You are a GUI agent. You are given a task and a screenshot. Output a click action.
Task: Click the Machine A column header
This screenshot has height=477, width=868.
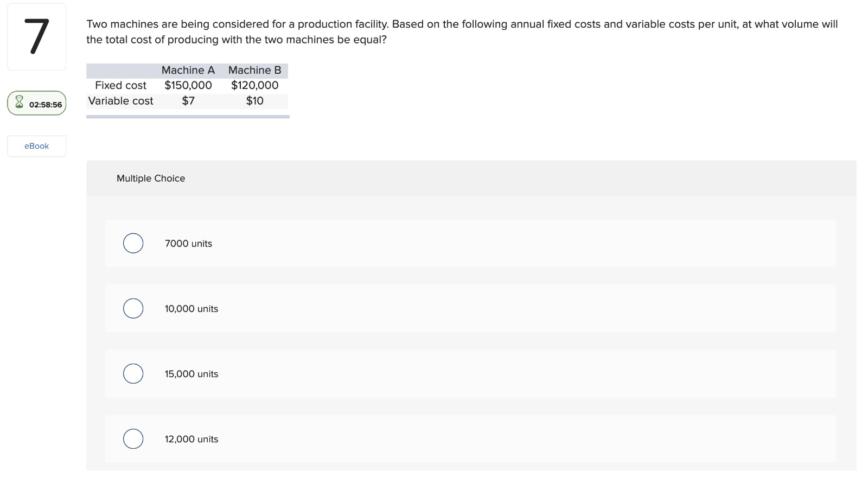(187, 69)
